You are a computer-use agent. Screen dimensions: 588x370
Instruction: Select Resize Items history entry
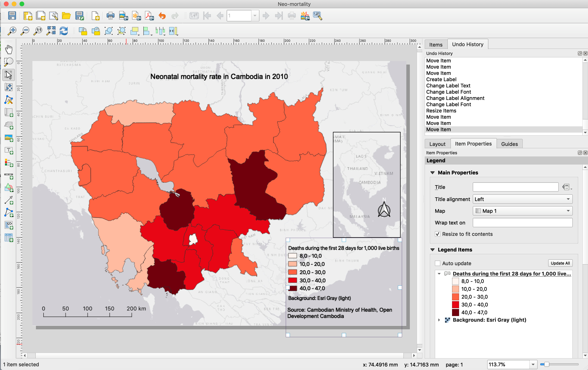[x=441, y=111]
